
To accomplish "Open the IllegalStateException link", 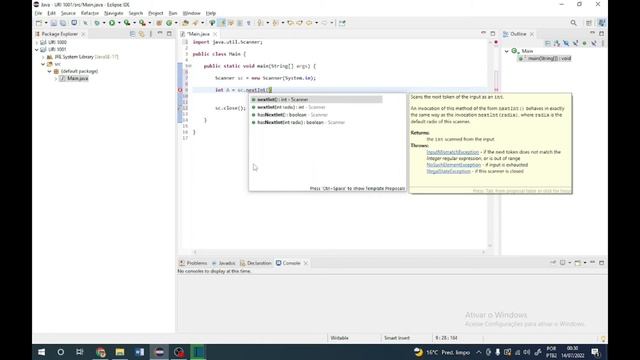I will click(x=449, y=171).
